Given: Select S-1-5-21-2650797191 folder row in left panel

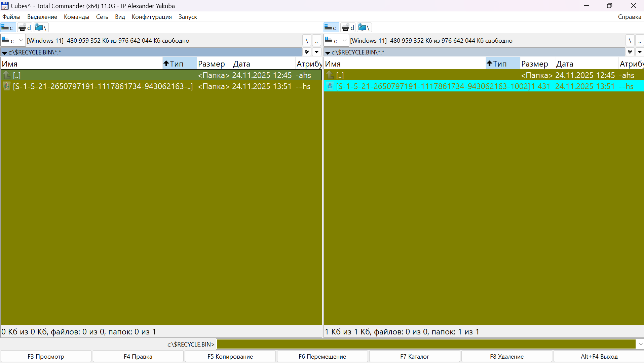Looking at the screenshot, I should tap(161, 86).
